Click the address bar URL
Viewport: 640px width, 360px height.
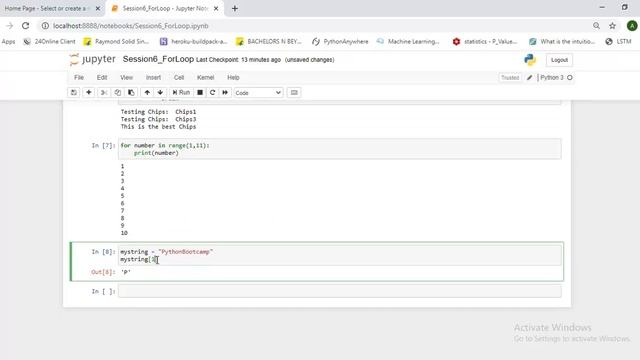(x=131, y=26)
